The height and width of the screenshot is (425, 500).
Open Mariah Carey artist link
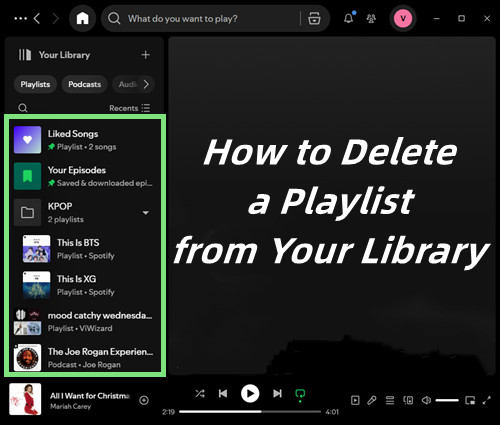[x=70, y=406]
